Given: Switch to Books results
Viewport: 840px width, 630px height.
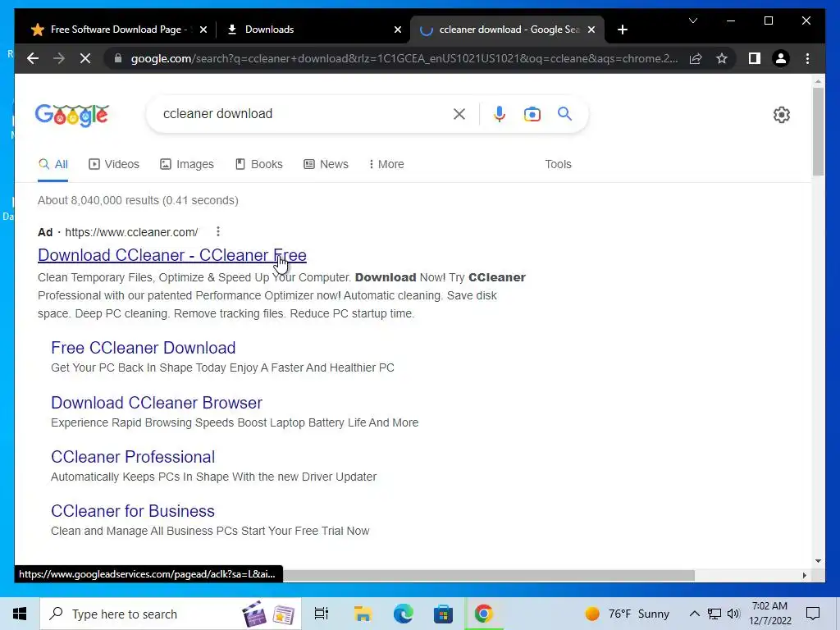Looking at the screenshot, I should pyautogui.click(x=258, y=164).
